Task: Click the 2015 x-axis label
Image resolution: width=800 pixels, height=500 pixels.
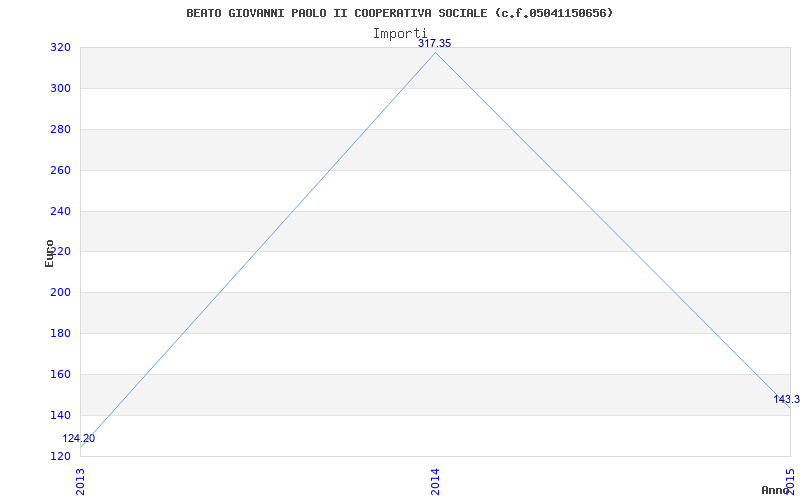Action: (x=790, y=482)
